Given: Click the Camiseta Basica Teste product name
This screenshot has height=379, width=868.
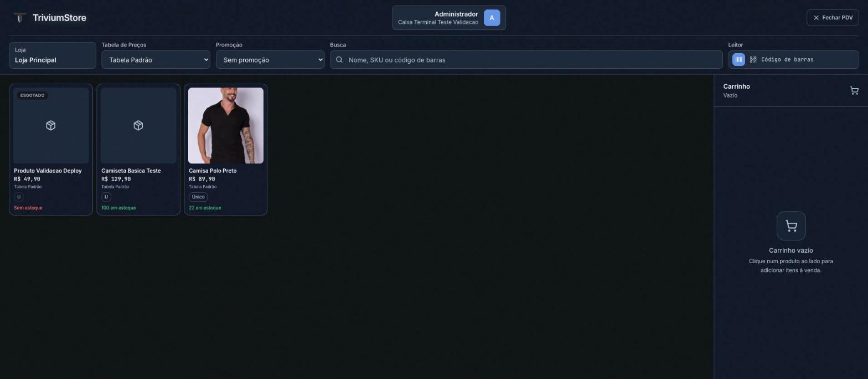Looking at the screenshot, I should tap(131, 171).
